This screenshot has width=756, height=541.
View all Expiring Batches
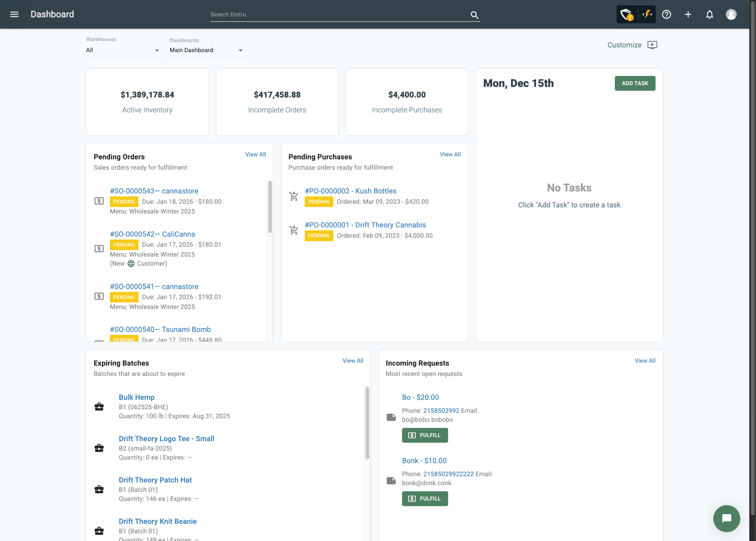pos(353,361)
